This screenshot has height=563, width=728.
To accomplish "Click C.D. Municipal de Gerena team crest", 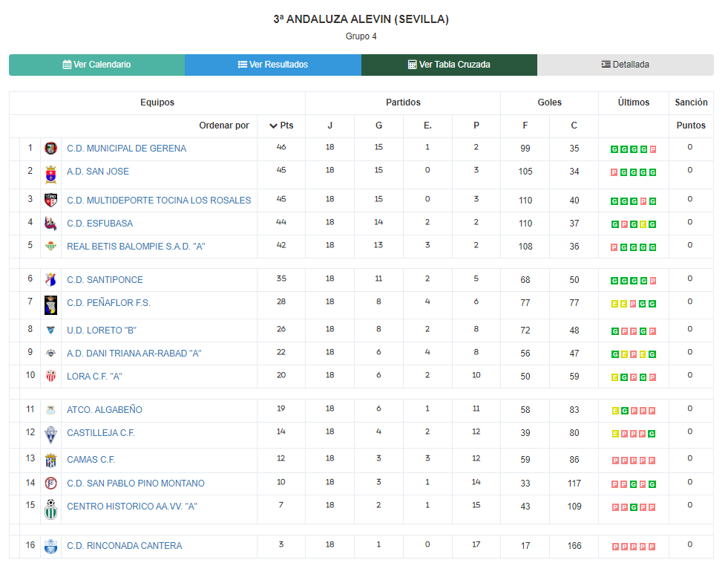I will (x=50, y=149).
